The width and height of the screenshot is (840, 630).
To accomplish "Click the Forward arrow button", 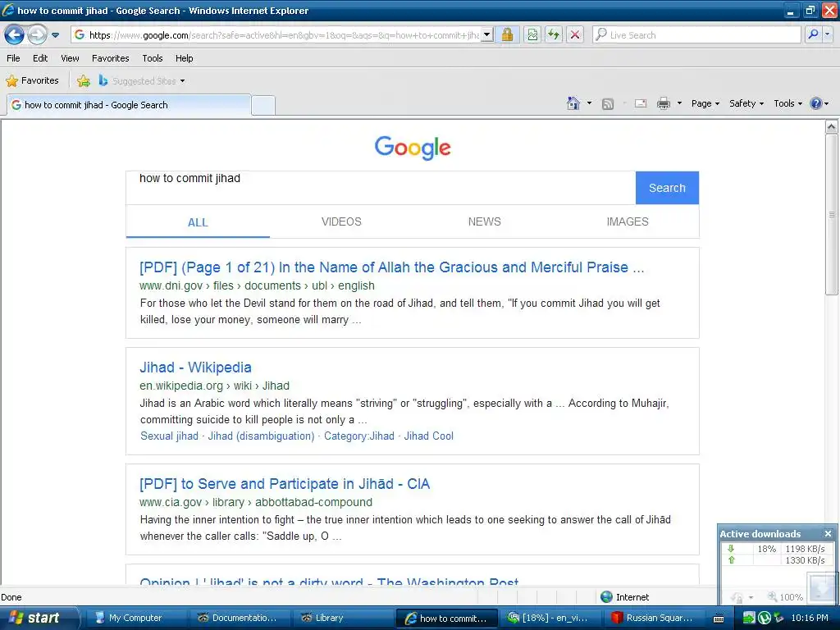I will (37, 35).
